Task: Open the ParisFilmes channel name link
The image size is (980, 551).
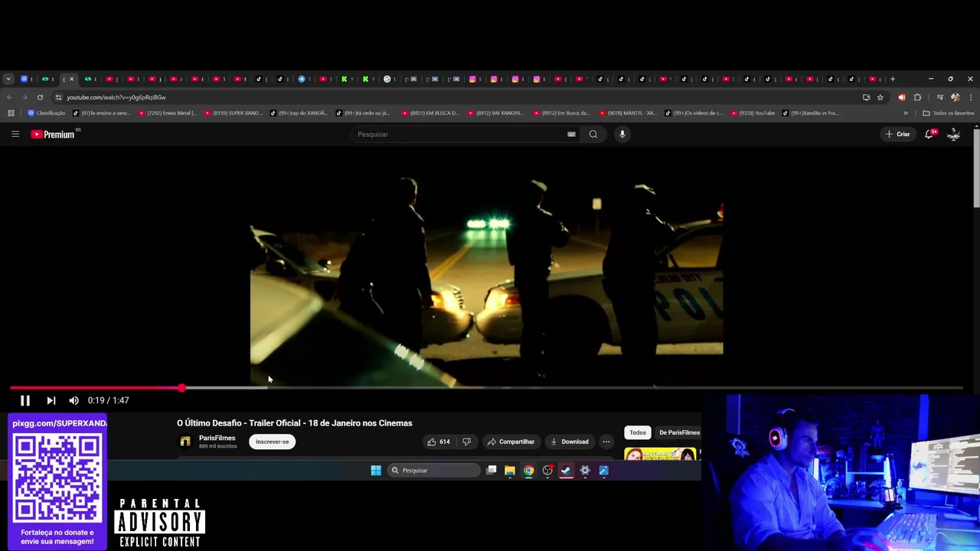Action: pos(217,438)
